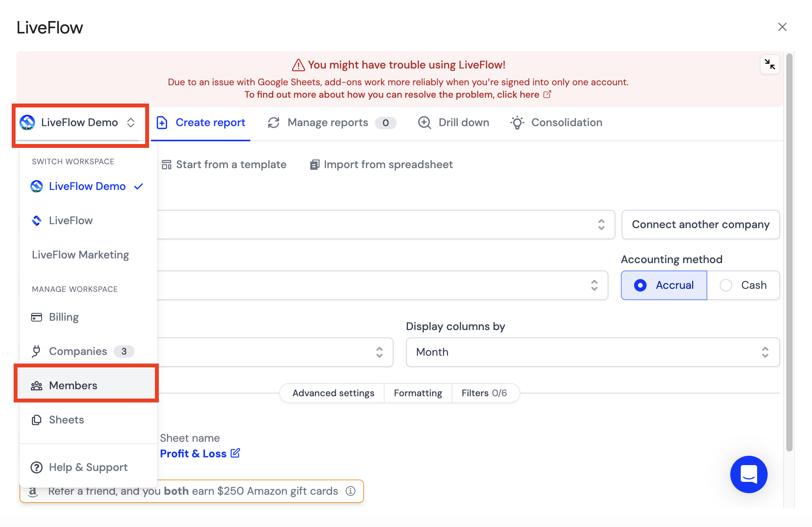
Task: Click the Billing card icon
Action: [x=37, y=317]
